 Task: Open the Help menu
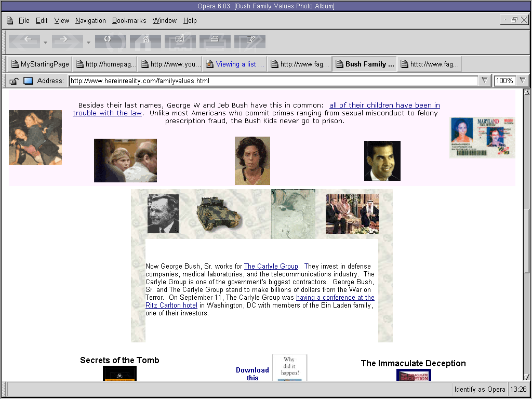coord(190,21)
